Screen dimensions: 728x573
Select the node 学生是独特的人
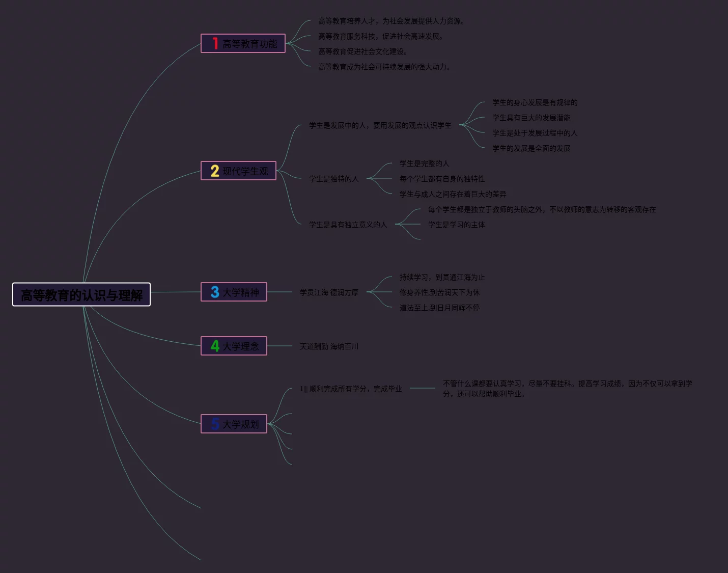point(333,179)
